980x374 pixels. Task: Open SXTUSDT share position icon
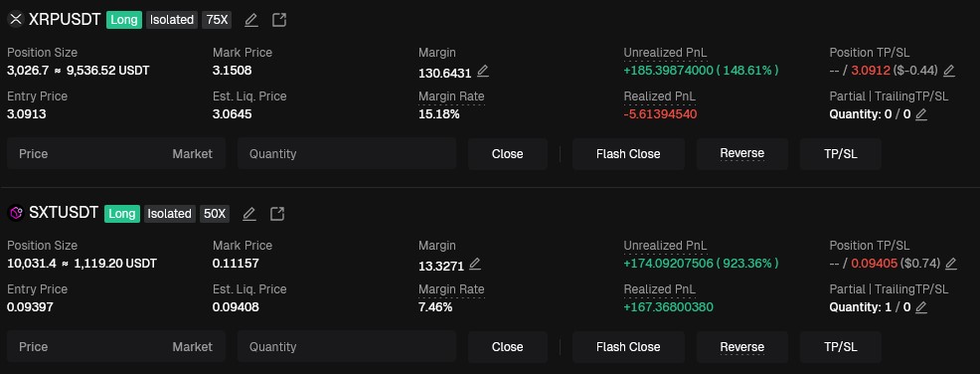[x=277, y=214]
